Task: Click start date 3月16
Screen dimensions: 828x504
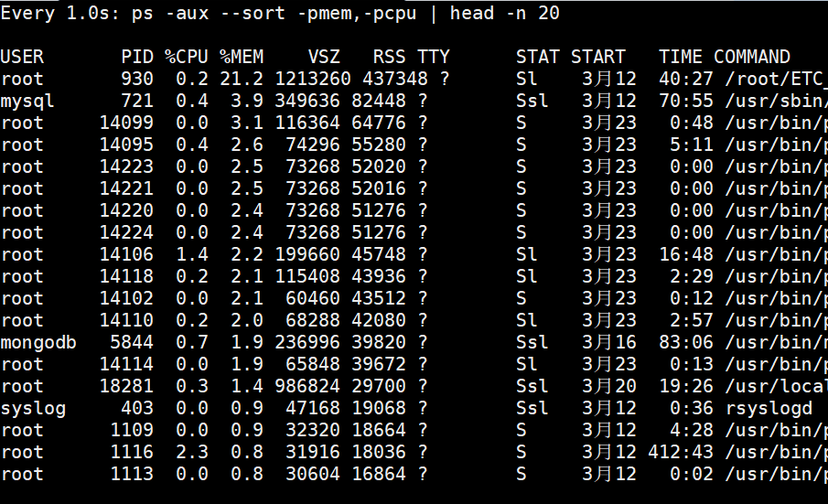Action: (608, 342)
